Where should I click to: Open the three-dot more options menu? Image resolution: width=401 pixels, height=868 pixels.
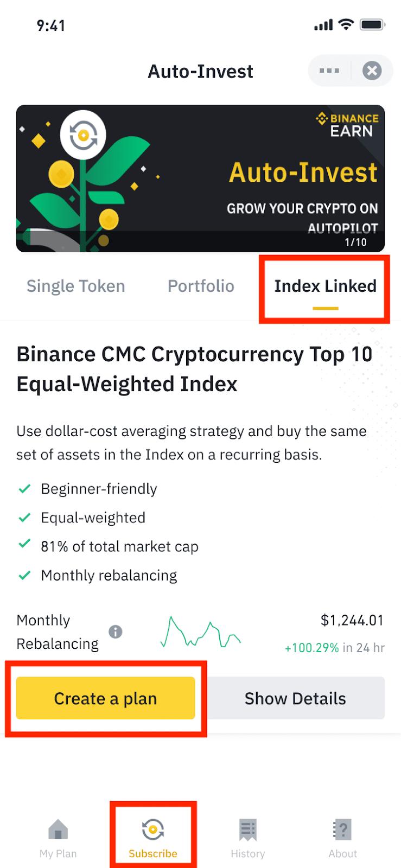(329, 71)
